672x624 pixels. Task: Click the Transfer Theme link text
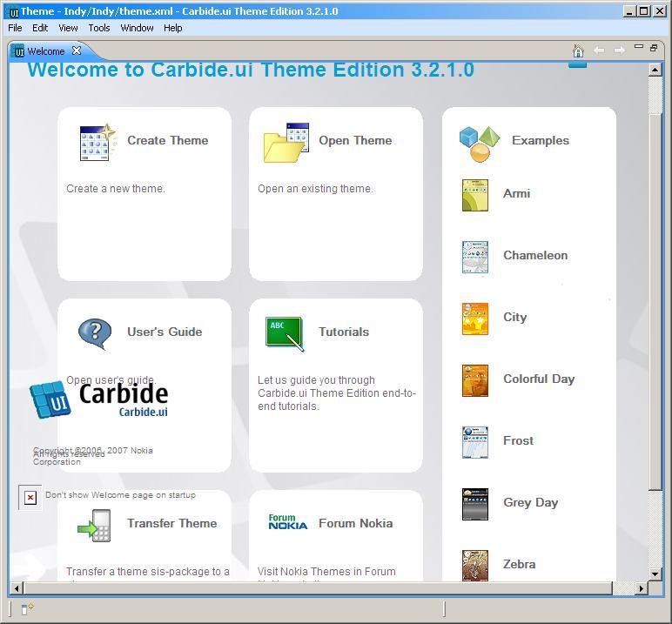click(171, 523)
